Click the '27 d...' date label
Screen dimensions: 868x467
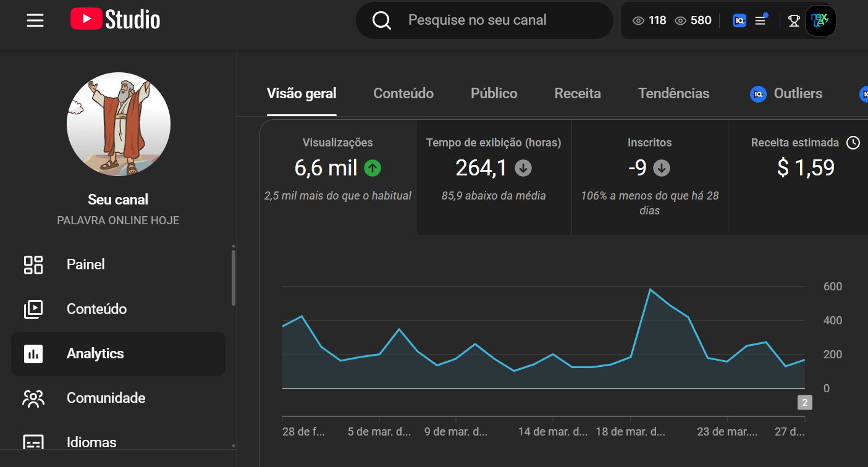coord(790,432)
